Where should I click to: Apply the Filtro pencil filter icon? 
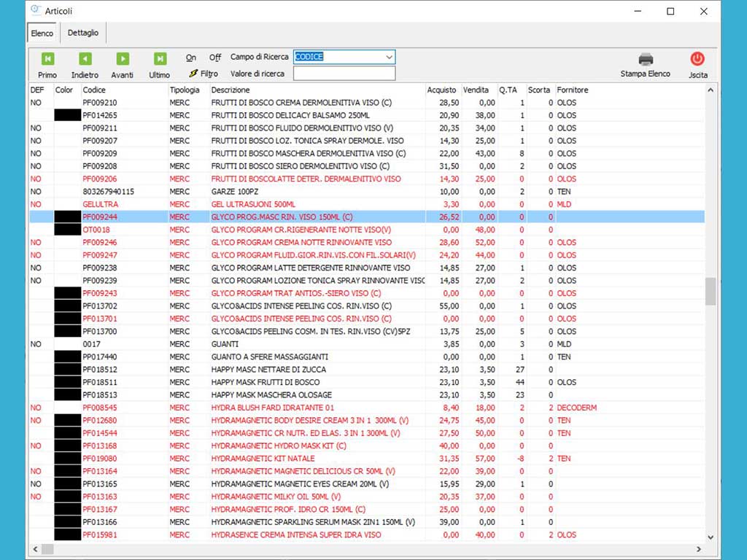[x=193, y=74]
